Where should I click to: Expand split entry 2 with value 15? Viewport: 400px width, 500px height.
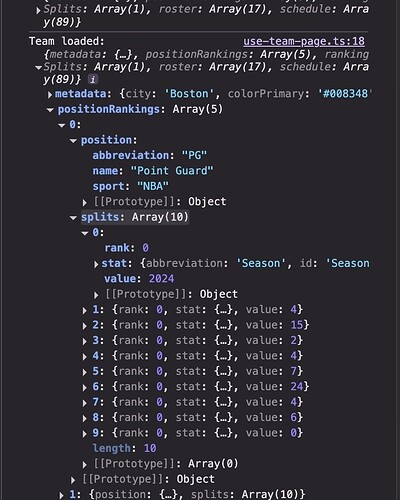85,326
